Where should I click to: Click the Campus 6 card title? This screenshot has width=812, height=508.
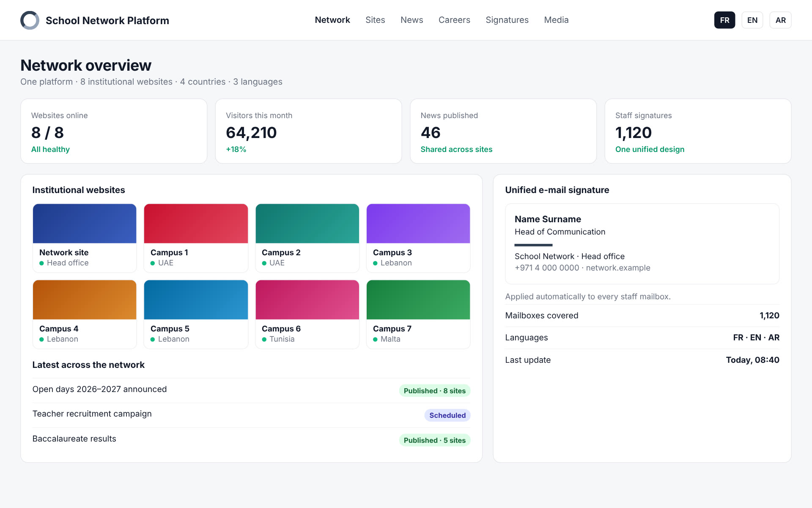281,329
